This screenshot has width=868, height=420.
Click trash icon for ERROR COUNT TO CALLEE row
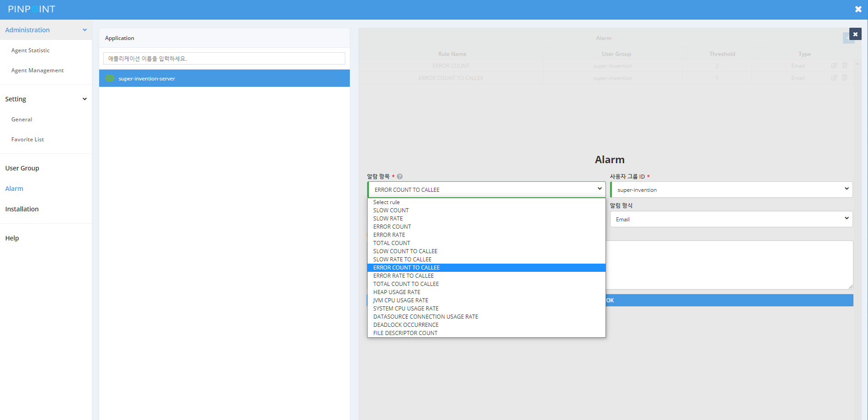845,78
